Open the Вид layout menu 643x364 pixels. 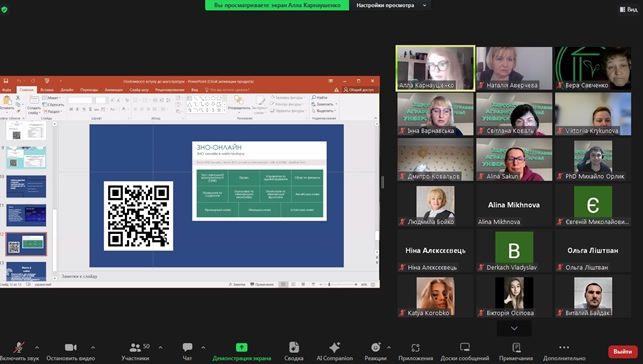(629, 9)
